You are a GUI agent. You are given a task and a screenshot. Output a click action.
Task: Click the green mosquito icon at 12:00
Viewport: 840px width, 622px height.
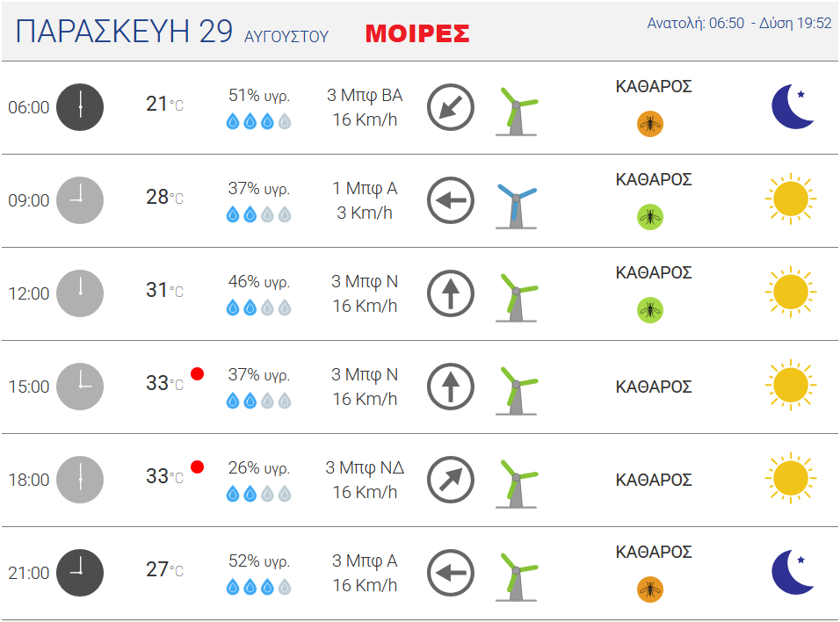point(650,310)
